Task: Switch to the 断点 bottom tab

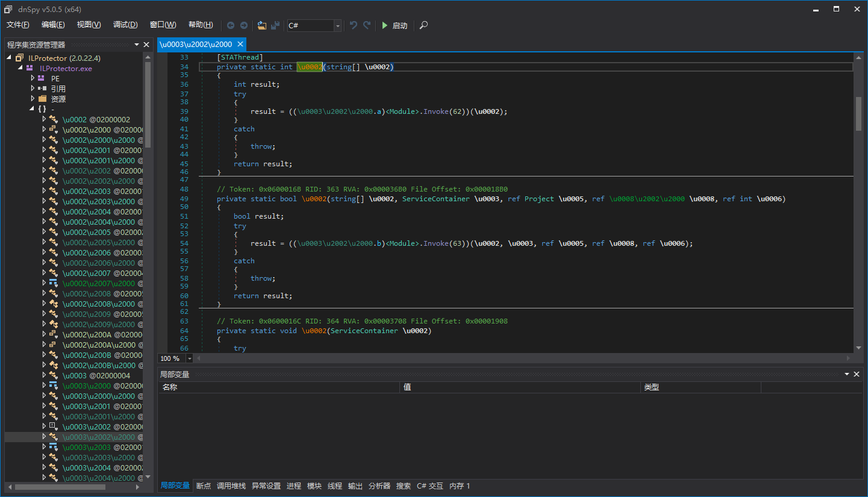Action: pos(204,486)
